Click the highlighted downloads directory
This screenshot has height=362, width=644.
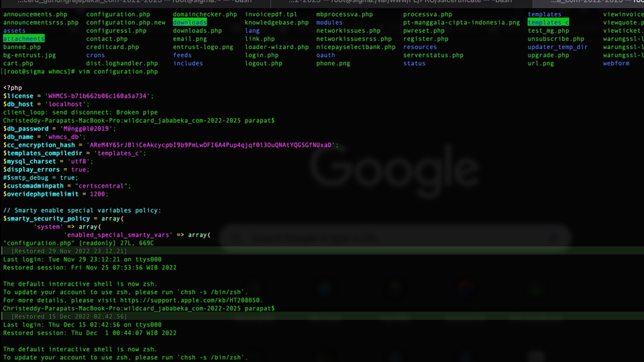click(x=190, y=23)
